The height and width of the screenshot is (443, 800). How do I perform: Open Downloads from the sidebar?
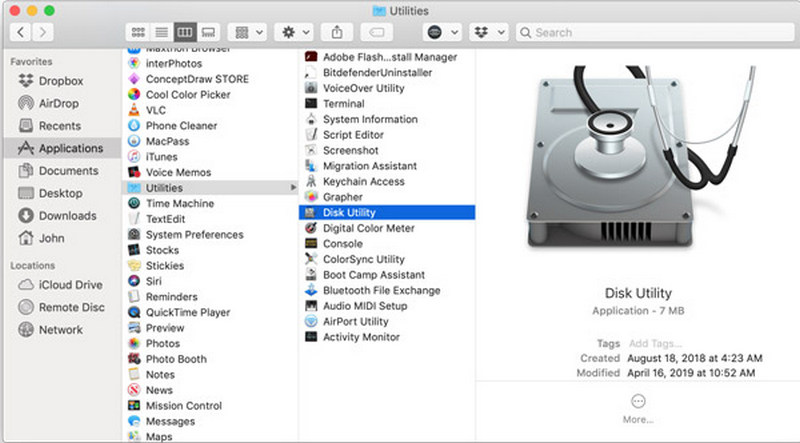(x=67, y=216)
